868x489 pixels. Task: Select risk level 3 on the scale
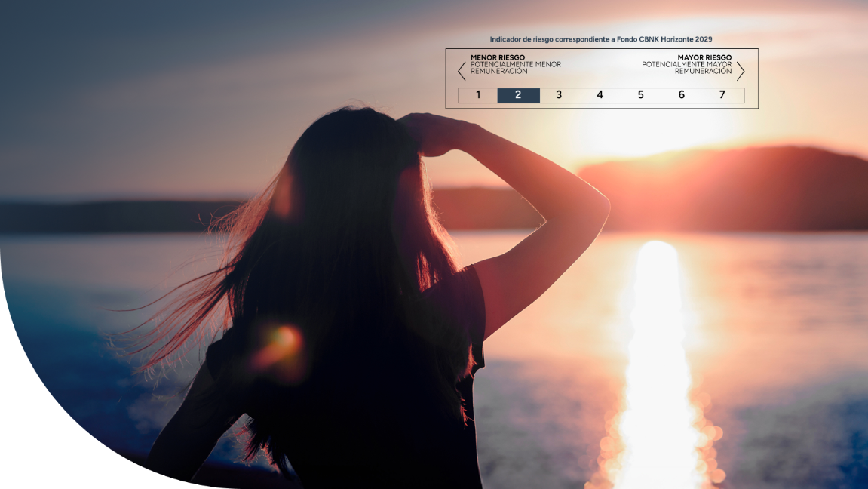559,95
